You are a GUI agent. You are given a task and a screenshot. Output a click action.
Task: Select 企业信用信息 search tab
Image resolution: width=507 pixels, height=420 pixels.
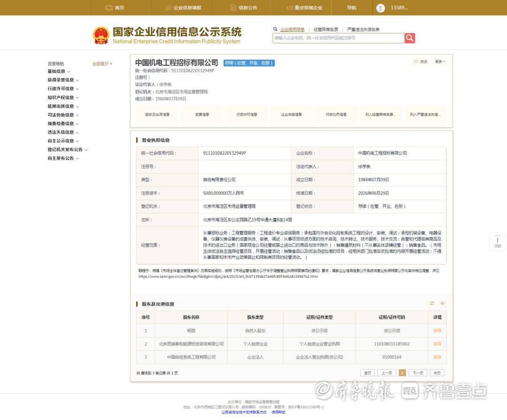tap(292, 30)
